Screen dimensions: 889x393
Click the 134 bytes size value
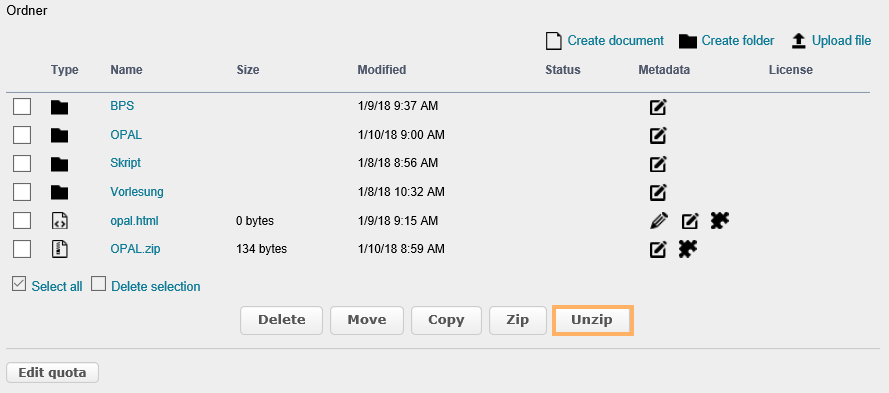point(261,249)
